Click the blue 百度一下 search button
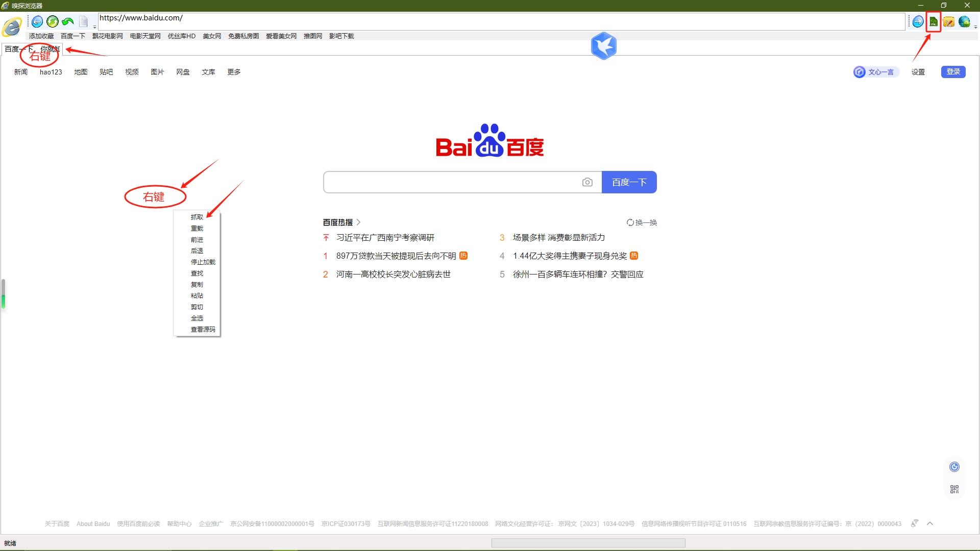The height and width of the screenshot is (551, 980). (x=629, y=182)
